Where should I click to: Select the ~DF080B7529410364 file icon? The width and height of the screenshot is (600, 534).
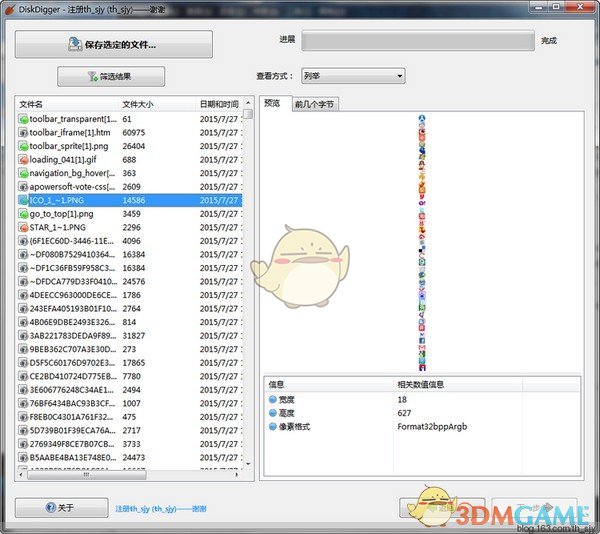pyautogui.click(x=23, y=254)
